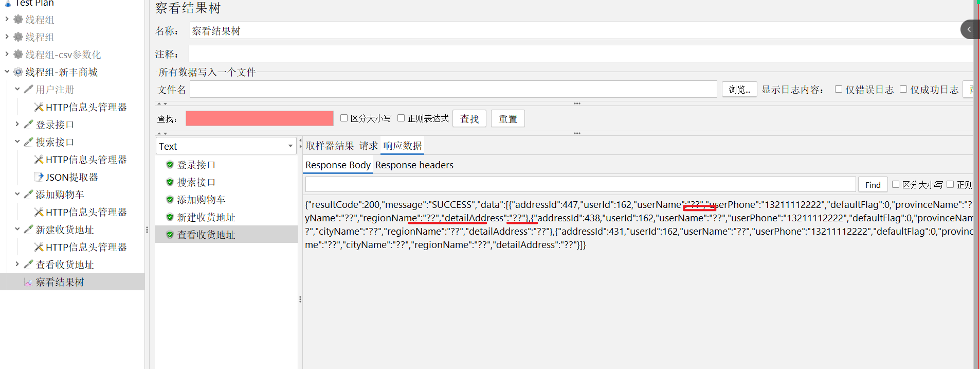Switch to 请求 tab

pos(369,146)
